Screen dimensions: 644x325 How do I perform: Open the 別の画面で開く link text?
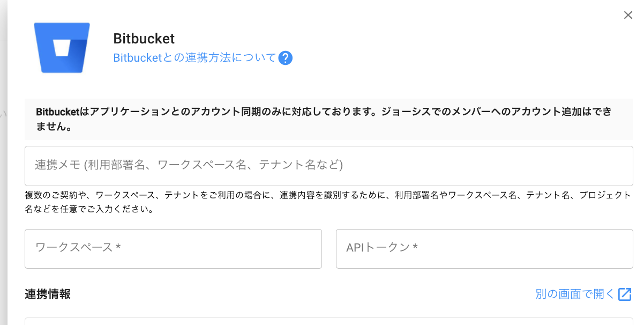(x=575, y=294)
